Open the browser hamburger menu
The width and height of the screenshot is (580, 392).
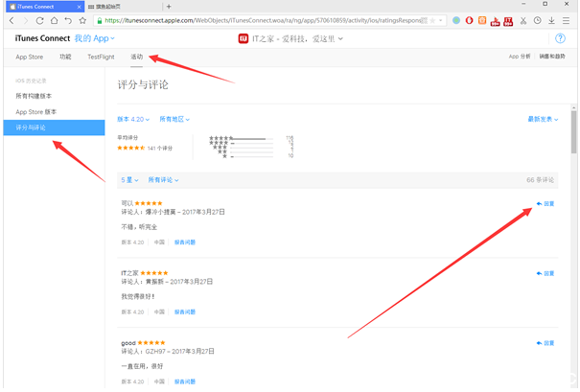[566, 21]
